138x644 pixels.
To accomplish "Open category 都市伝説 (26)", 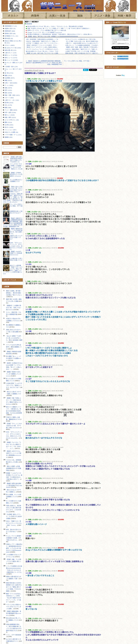I will (x=9, y=39).
